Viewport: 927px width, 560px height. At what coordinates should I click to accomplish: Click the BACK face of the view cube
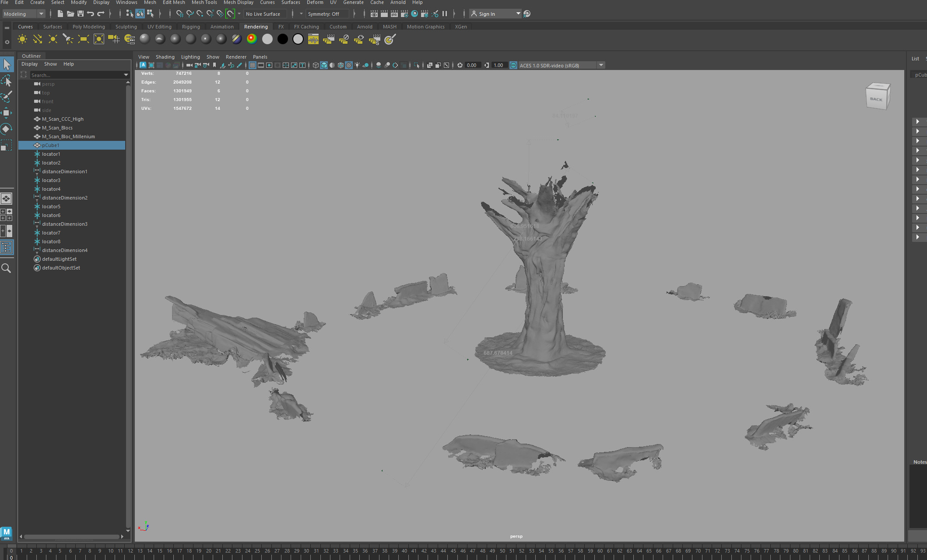tap(876, 99)
